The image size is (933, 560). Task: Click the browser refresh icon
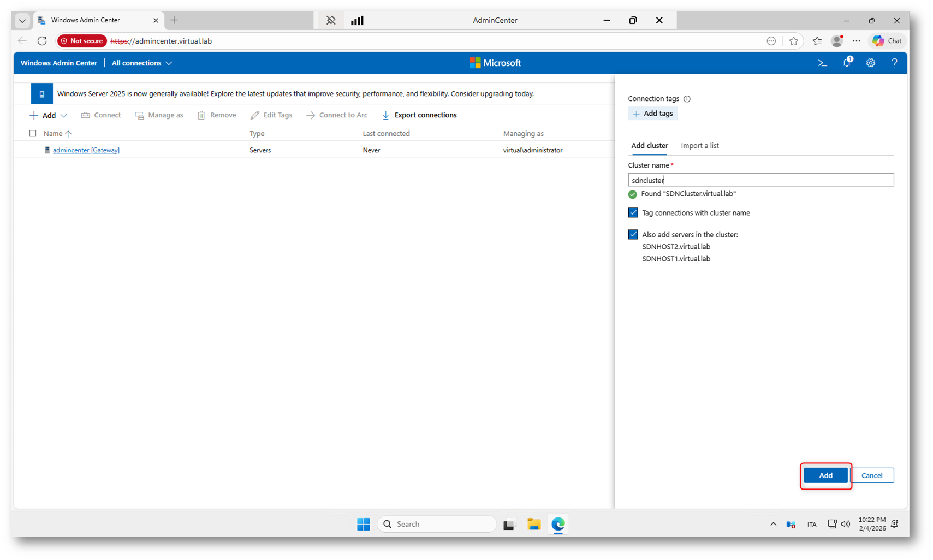(x=42, y=41)
